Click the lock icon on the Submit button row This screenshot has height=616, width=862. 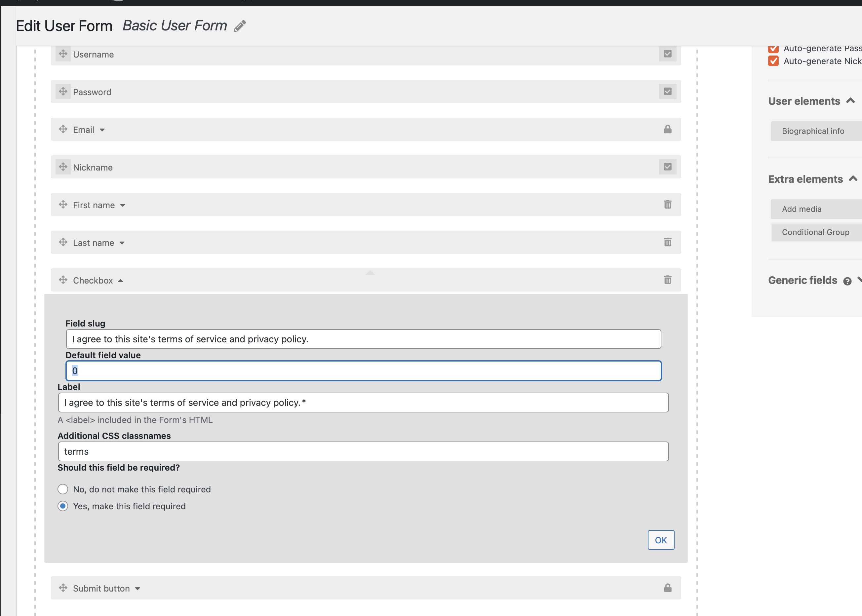668,588
